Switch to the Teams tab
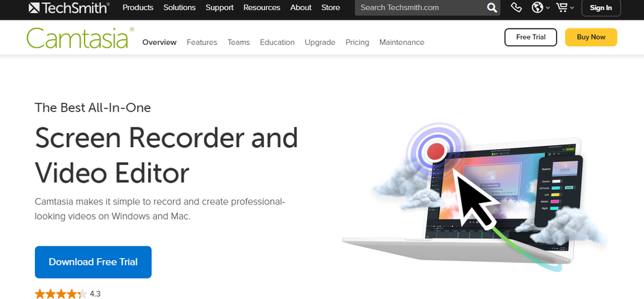 (239, 42)
